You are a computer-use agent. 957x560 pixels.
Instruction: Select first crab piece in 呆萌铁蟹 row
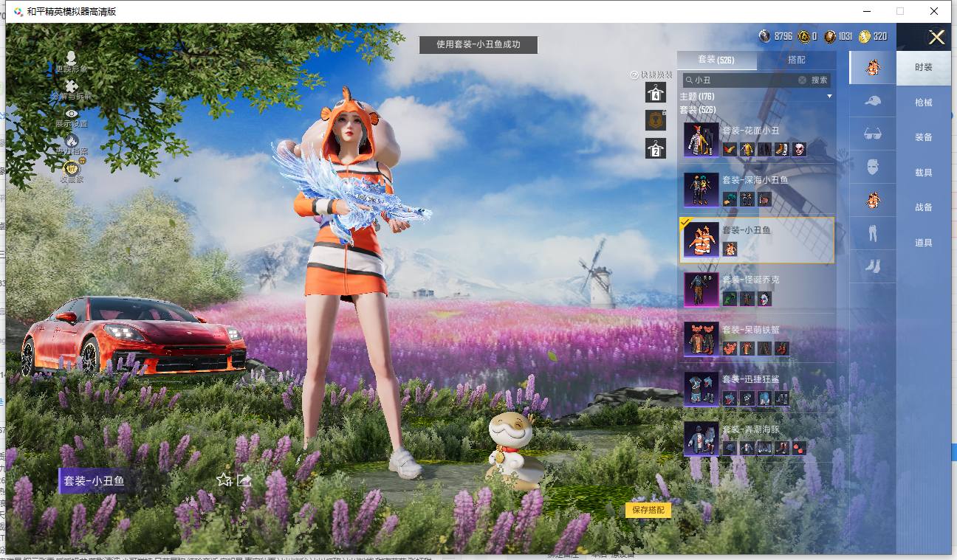click(x=730, y=348)
